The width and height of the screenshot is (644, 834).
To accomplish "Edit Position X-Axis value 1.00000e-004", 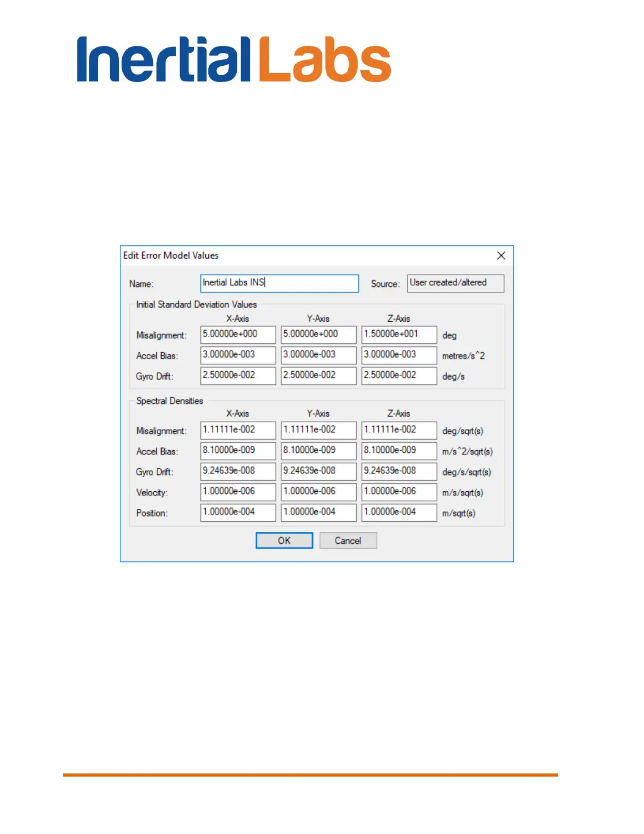I will [238, 512].
